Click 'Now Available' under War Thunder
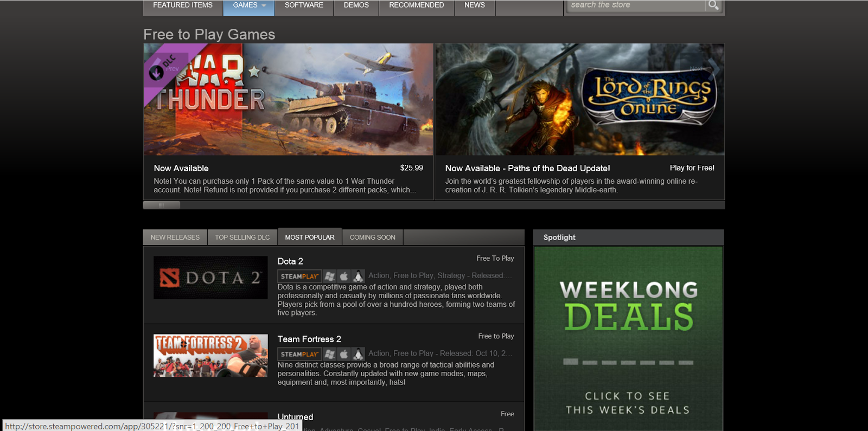 point(181,169)
